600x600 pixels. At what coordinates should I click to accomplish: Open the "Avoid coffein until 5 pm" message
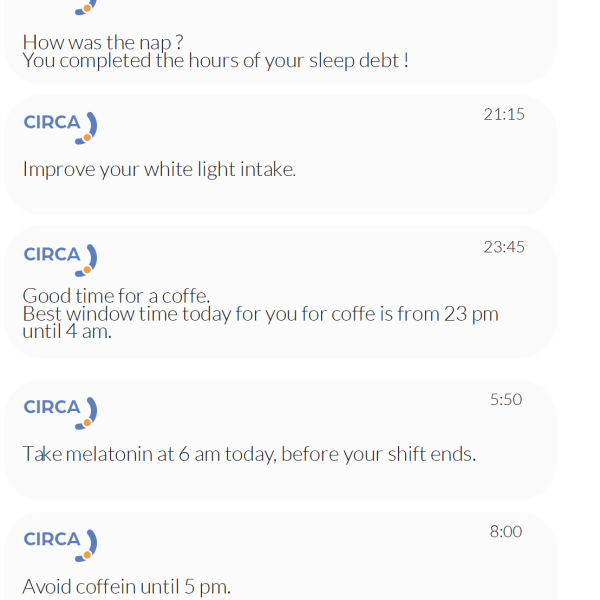point(126,586)
